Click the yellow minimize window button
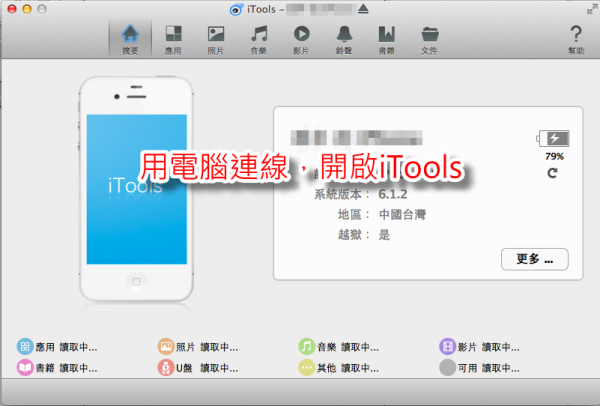Viewport: 600px width, 406px height. point(27,9)
